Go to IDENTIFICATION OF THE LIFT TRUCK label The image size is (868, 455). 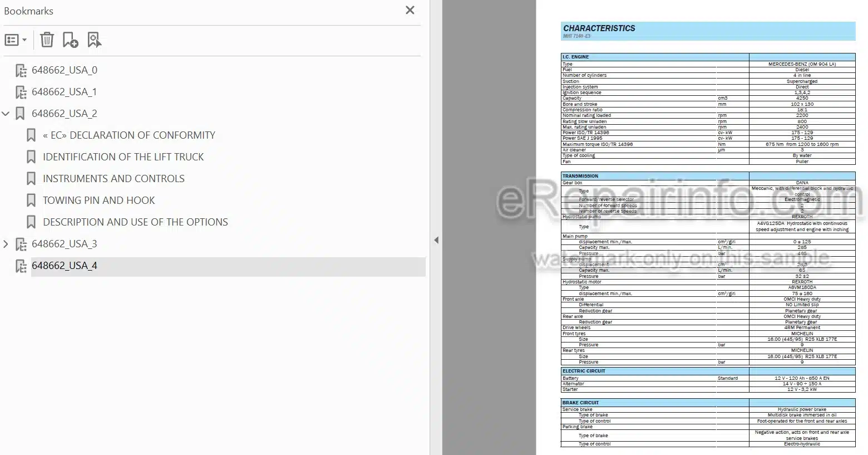click(124, 157)
